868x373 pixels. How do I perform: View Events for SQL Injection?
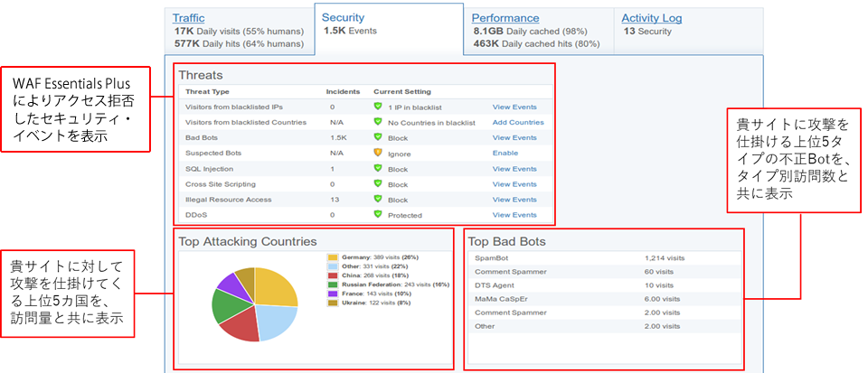pyautogui.click(x=514, y=169)
